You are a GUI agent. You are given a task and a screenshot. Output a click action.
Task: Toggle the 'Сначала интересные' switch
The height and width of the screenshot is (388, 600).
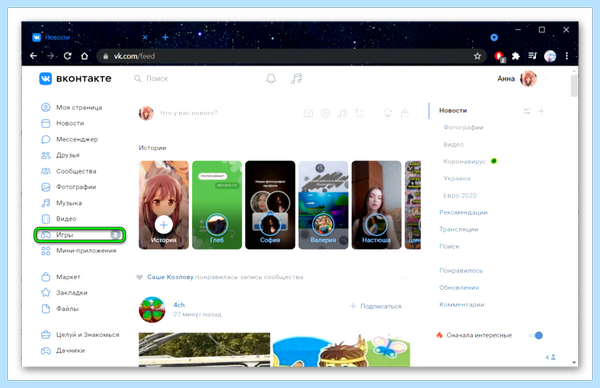pyautogui.click(x=536, y=336)
